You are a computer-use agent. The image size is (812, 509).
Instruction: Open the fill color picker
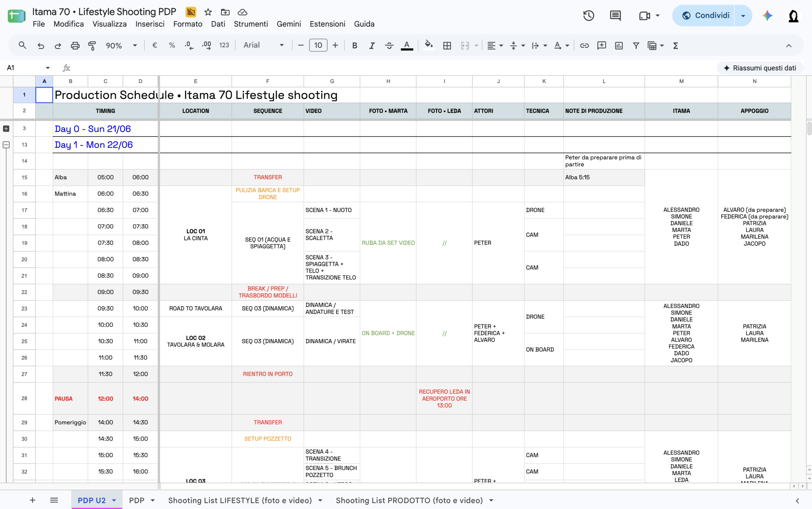pyautogui.click(x=428, y=45)
